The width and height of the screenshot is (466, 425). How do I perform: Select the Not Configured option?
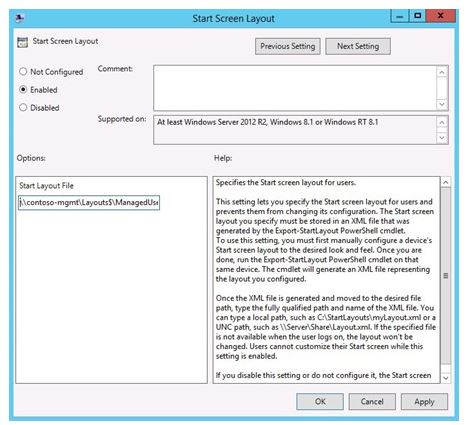click(23, 71)
